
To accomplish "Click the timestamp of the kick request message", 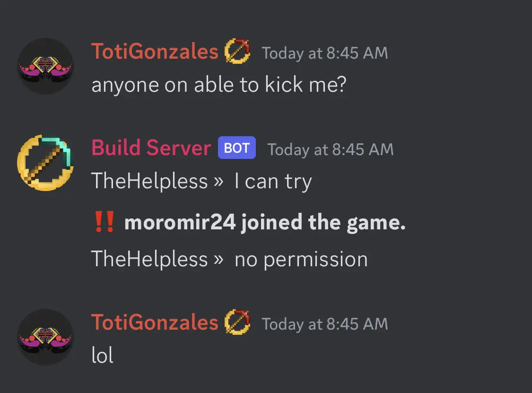I will pos(324,53).
